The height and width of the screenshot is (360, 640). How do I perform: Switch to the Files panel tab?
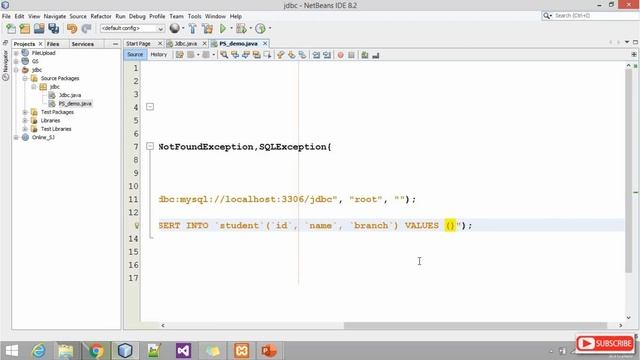click(x=53, y=44)
